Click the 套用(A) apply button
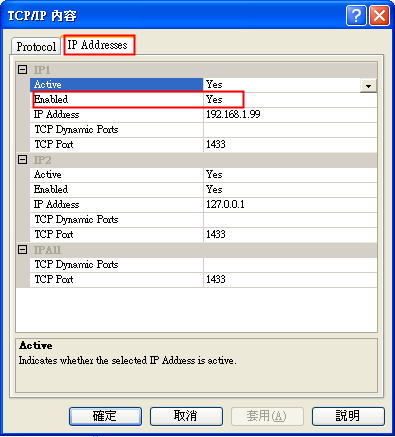The width and height of the screenshot is (395, 437). click(267, 416)
